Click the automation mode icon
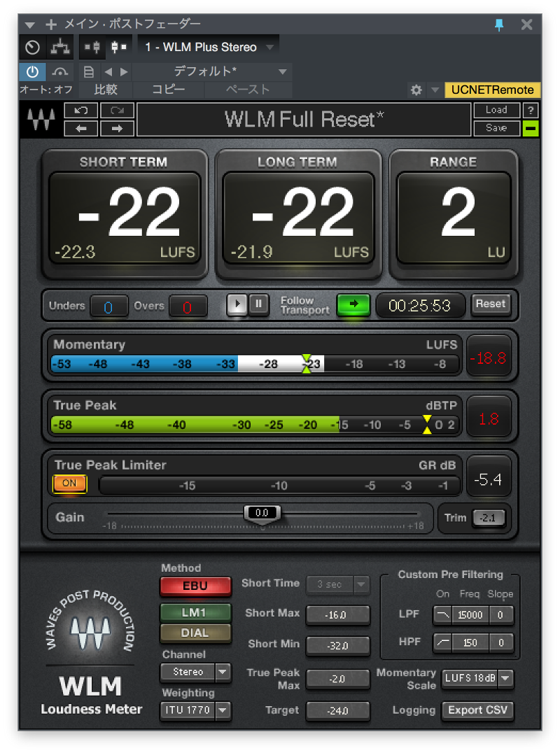 point(60,72)
